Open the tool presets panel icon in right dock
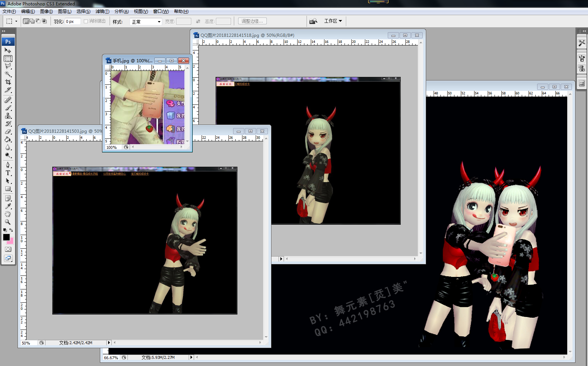Image resolution: width=588 pixels, height=366 pixels. coord(582,43)
